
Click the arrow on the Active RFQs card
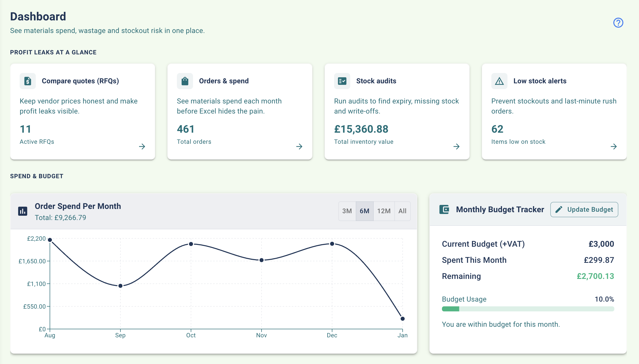click(142, 146)
